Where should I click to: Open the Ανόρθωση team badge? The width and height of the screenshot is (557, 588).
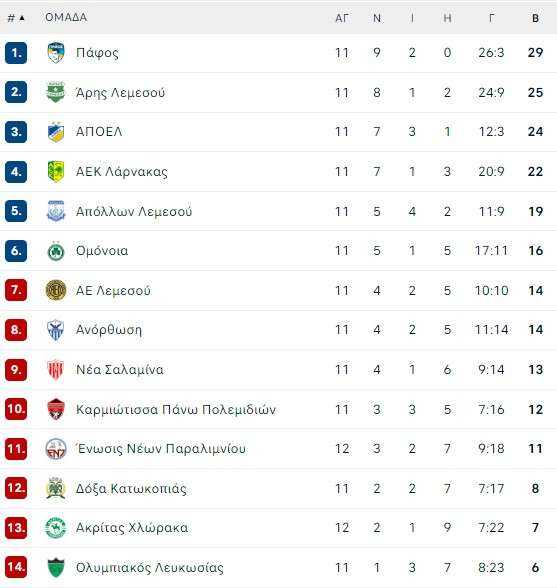pyautogui.click(x=56, y=330)
